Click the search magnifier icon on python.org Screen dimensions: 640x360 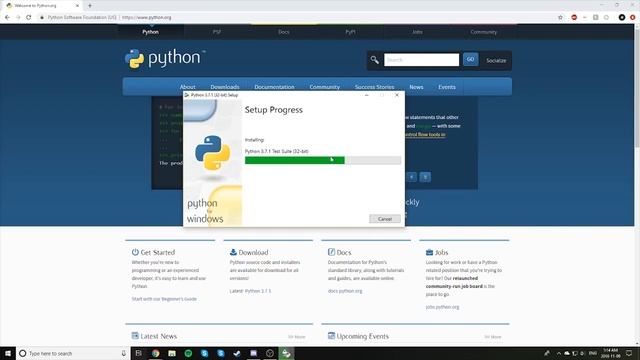click(x=374, y=60)
